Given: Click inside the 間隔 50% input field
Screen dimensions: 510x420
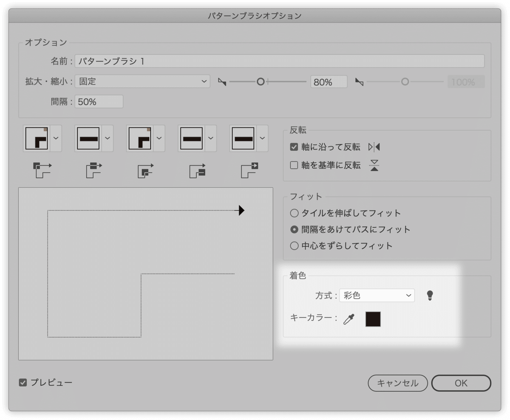Looking at the screenshot, I should point(99,101).
